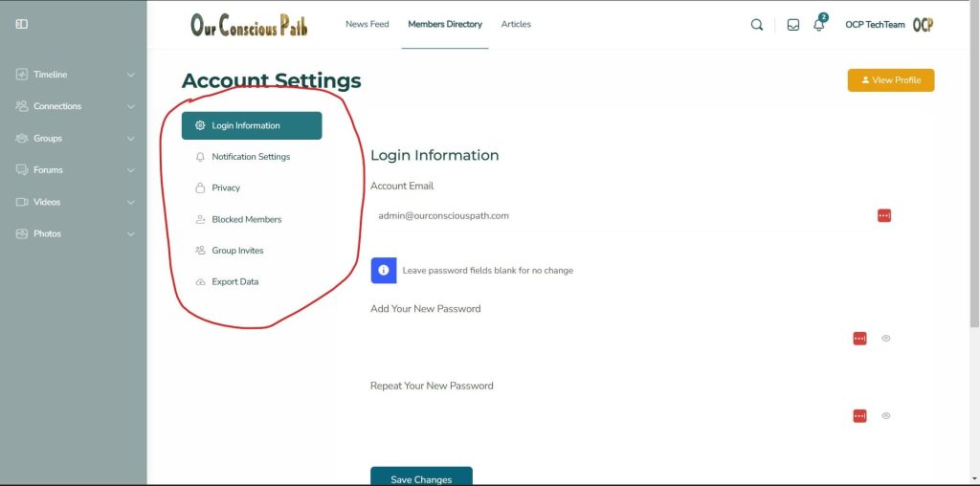Expand the Forums sidebar chevron
Image resolution: width=980 pixels, height=486 pixels.
131,170
